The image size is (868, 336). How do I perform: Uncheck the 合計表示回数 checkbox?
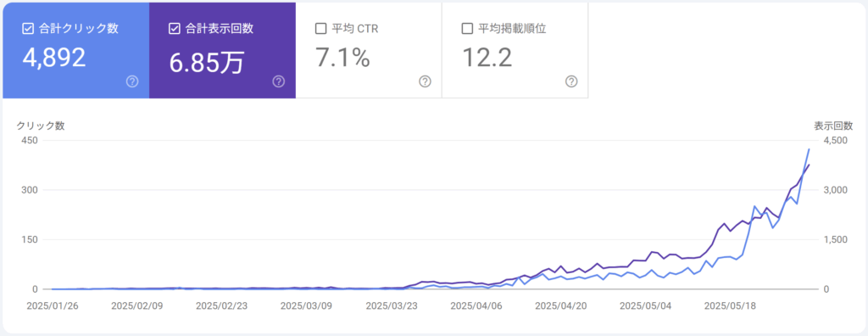pyautogui.click(x=174, y=29)
